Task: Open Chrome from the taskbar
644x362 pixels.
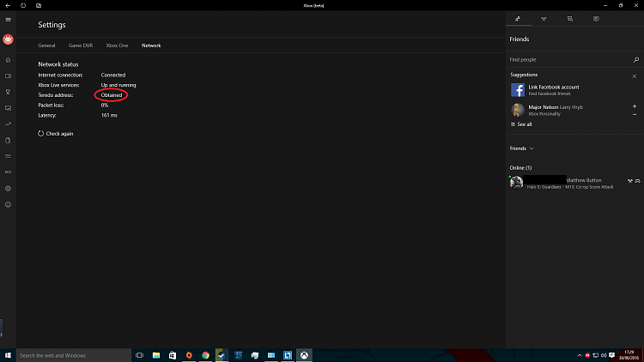Action: pos(205,355)
